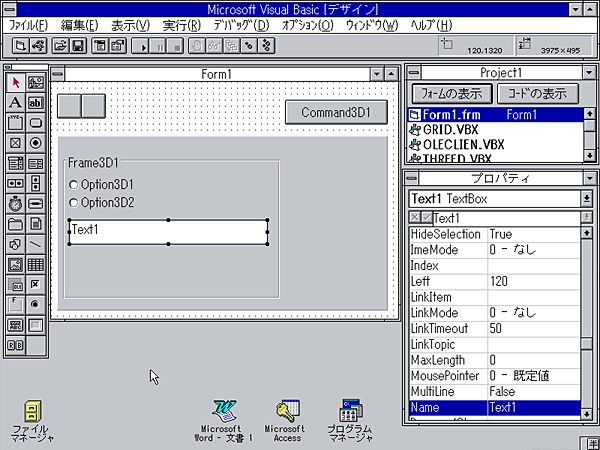Select the DriveListBox tool

click(36, 204)
